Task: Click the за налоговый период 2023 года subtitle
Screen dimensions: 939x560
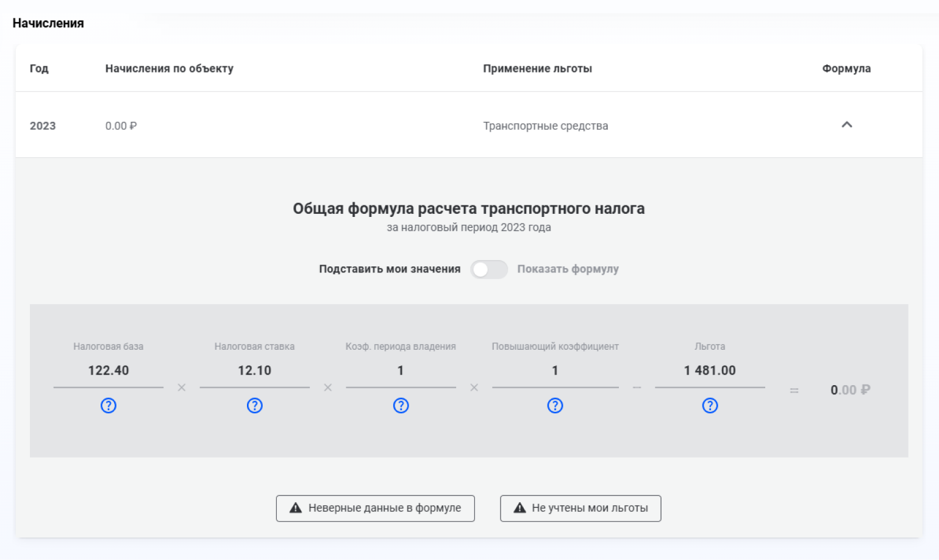Action: [469, 227]
